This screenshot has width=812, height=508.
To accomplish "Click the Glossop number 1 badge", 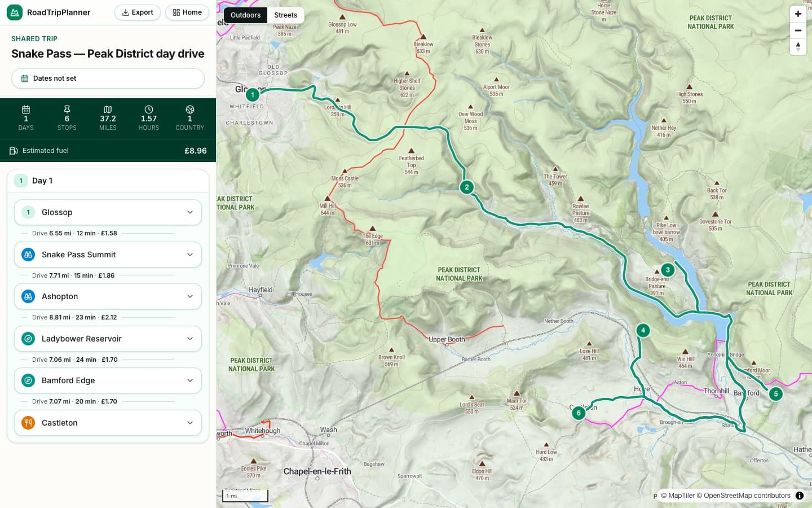I will coord(28,212).
